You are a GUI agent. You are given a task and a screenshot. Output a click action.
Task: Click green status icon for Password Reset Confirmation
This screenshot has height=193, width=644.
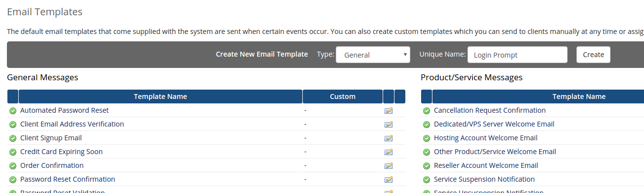(x=13, y=180)
